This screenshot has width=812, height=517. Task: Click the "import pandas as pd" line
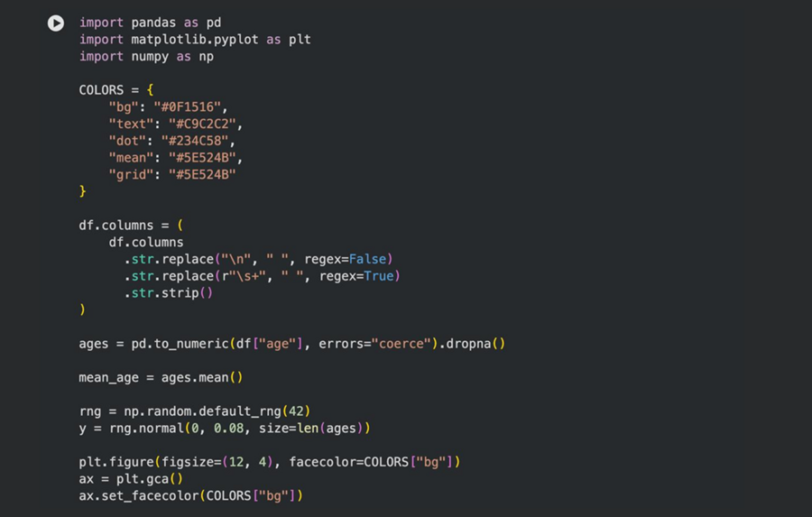click(x=150, y=22)
